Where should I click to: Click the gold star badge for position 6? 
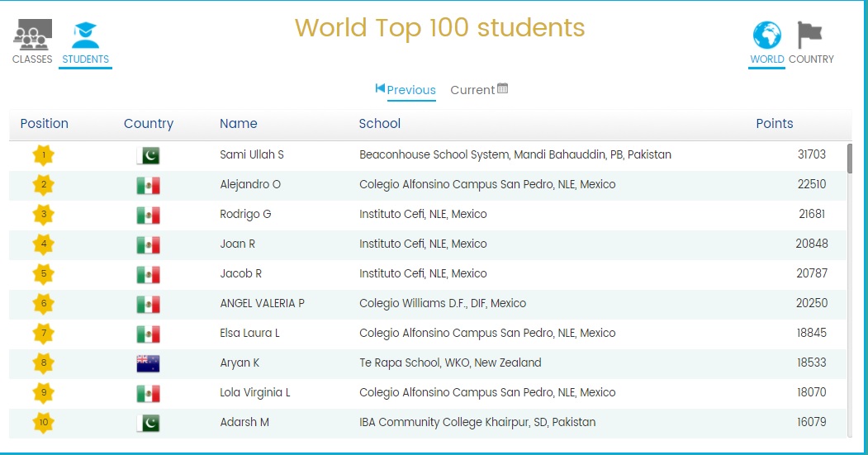[44, 303]
